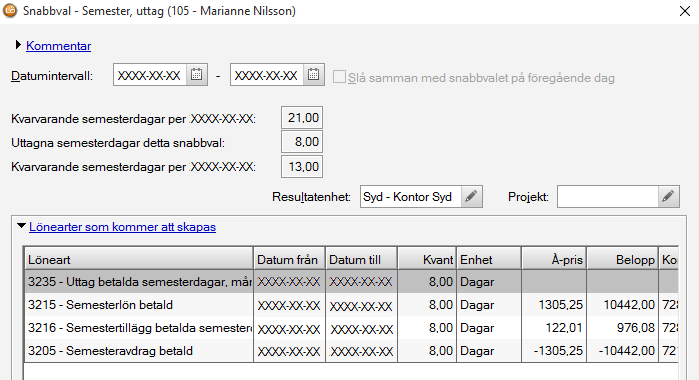Sort by Löneart column header
699x380 pixels.
click(x=139, y=260)
